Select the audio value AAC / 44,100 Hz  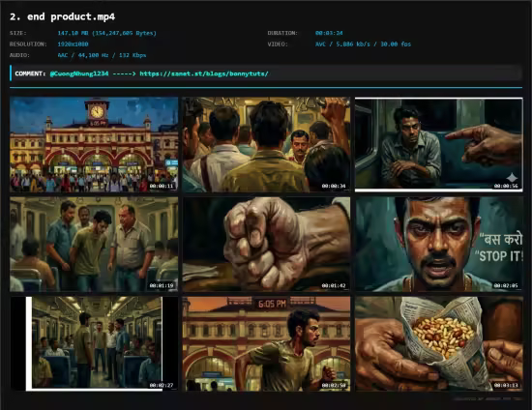(102, 55)
